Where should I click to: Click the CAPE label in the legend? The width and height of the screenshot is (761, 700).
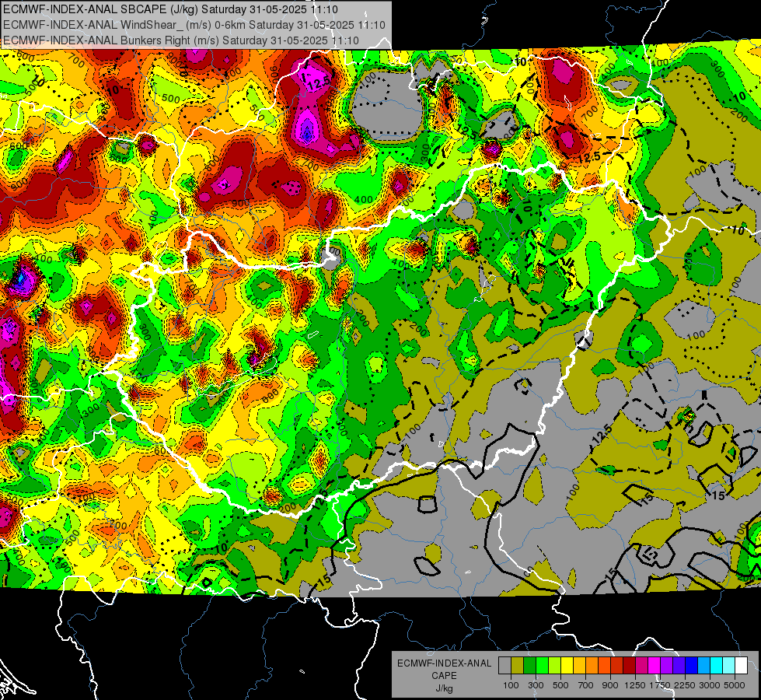point(444,675)
